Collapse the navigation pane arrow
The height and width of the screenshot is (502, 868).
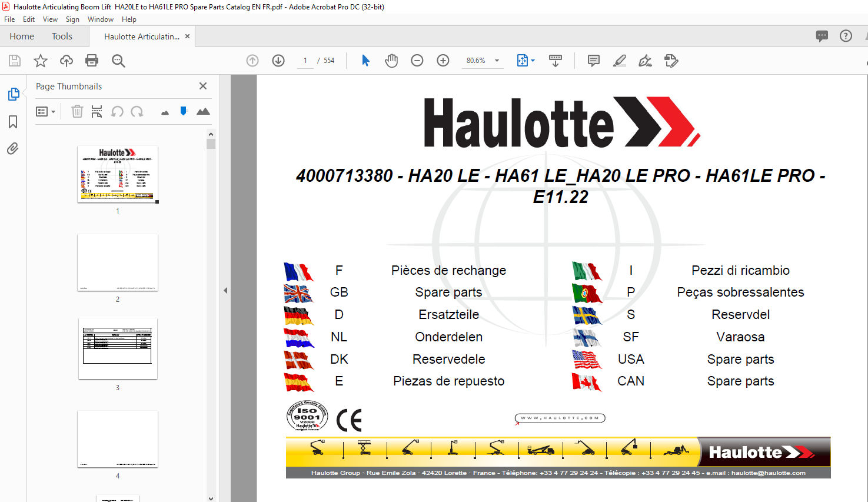click(225, 290)
